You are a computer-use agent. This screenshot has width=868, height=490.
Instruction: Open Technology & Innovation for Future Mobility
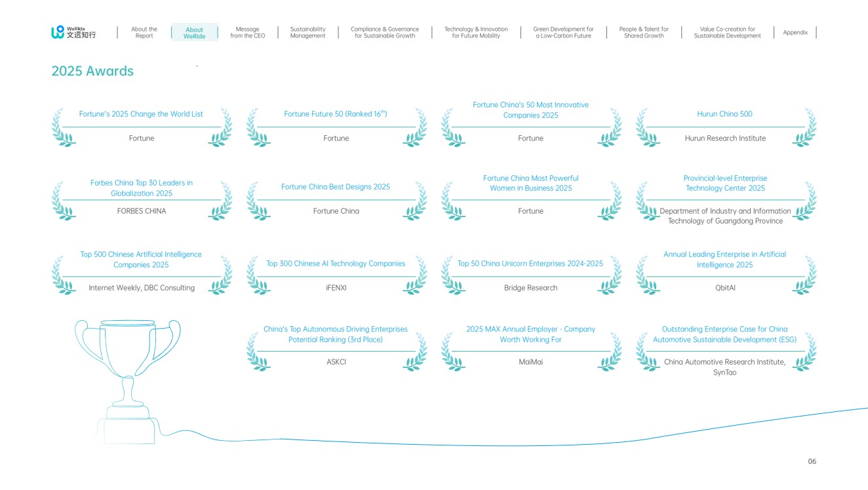476,33
